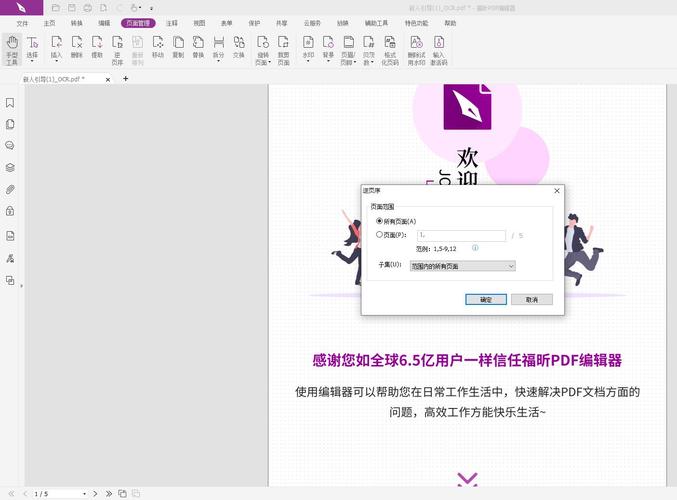Open the Comments panel in left sidebar
Image resolution: width=677 pixels, height=500 pixels.
click(10, 145)
